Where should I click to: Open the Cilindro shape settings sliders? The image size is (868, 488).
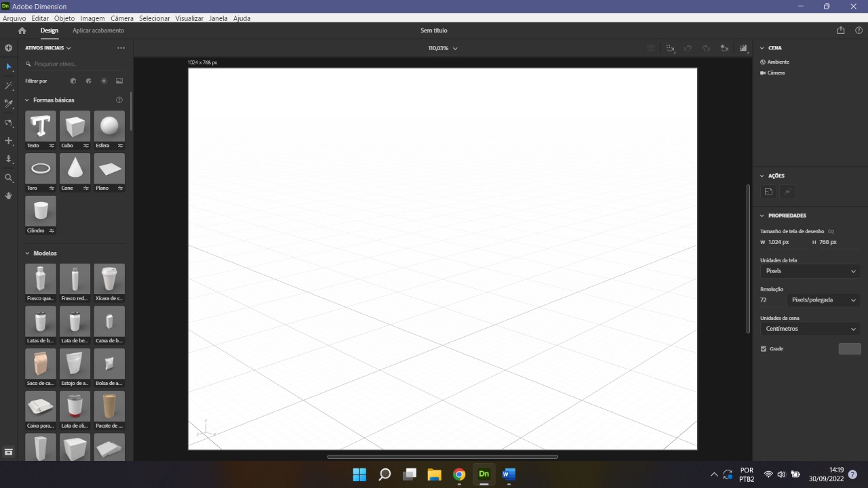coord(52,231)
